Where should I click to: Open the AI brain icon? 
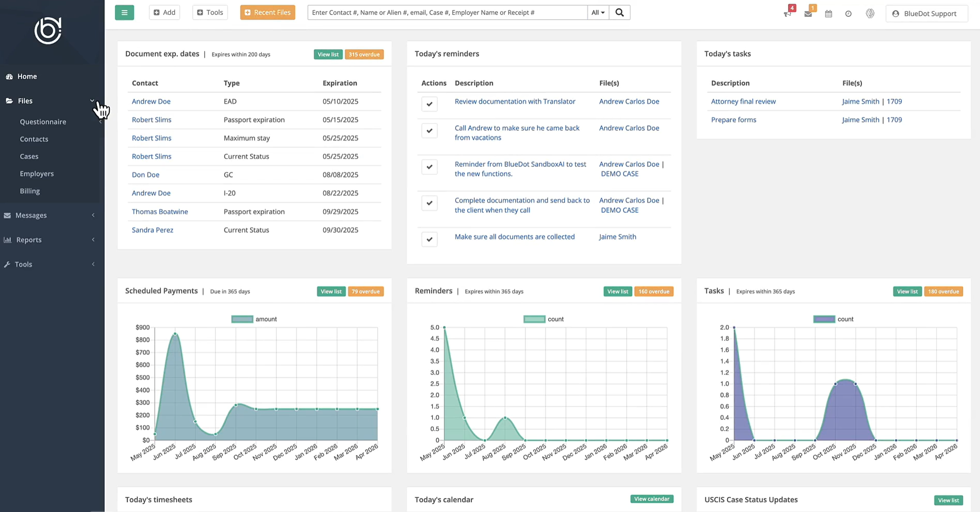tap(870, 13)
